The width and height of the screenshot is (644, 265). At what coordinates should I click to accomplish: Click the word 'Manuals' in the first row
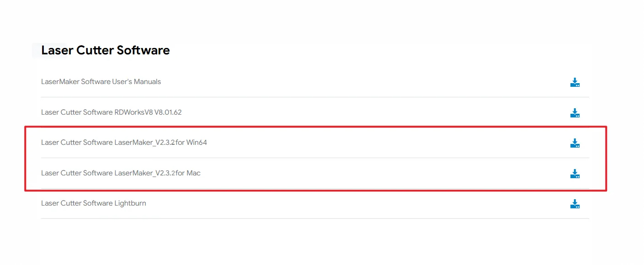pyautogui.click(x=147, y=82)
